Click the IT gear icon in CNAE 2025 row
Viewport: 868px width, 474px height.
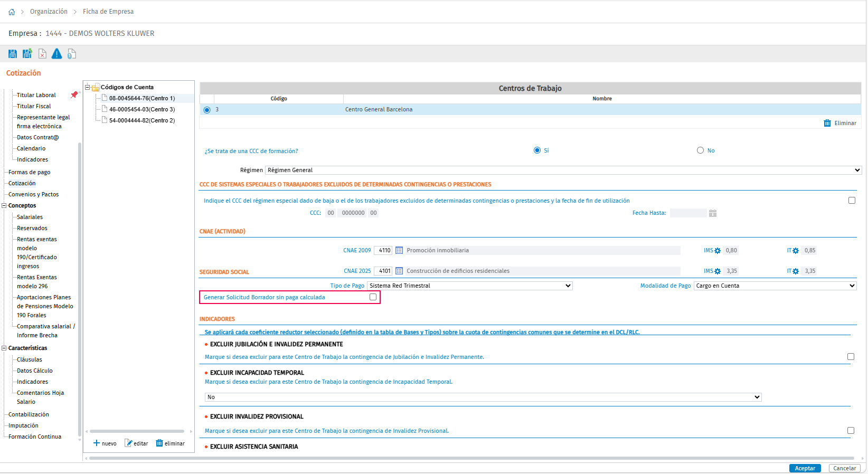796,271
